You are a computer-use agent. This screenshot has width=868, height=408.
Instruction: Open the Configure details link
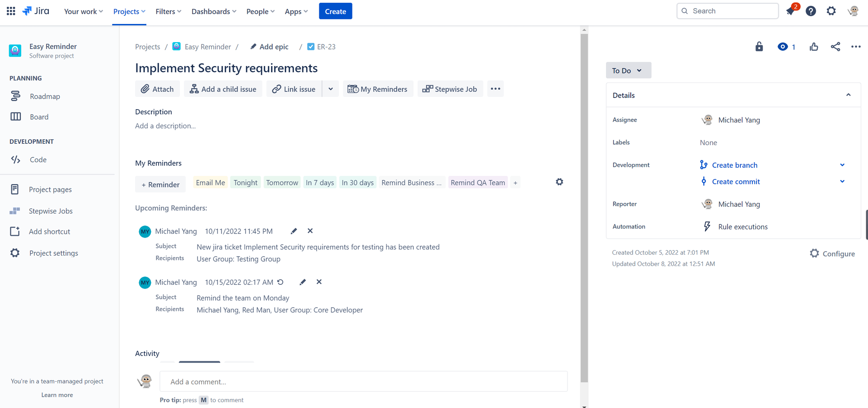click(833, 253)
